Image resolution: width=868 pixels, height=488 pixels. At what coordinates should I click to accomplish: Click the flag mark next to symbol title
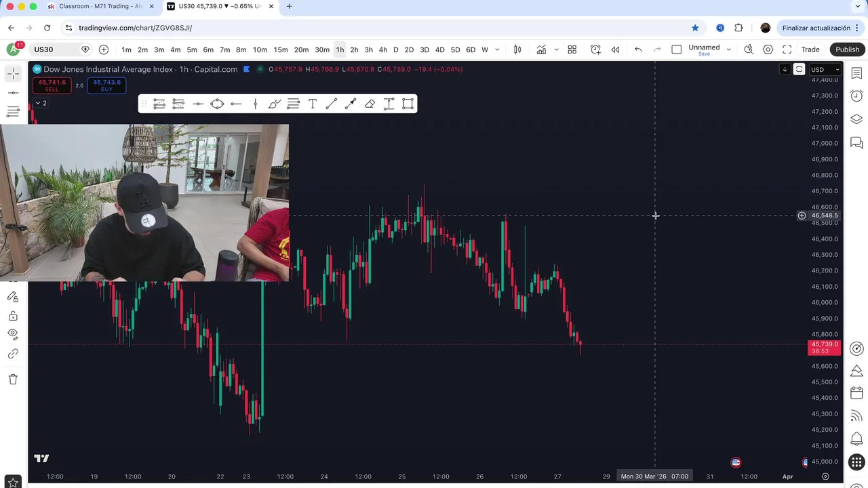click(x=247, y=69)
